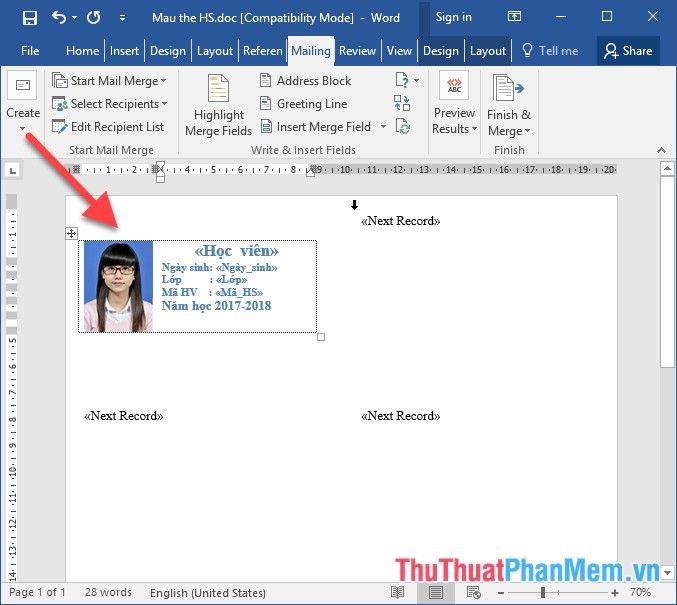
Task: Open Edit Recipient List
Action: click(108, 127)
